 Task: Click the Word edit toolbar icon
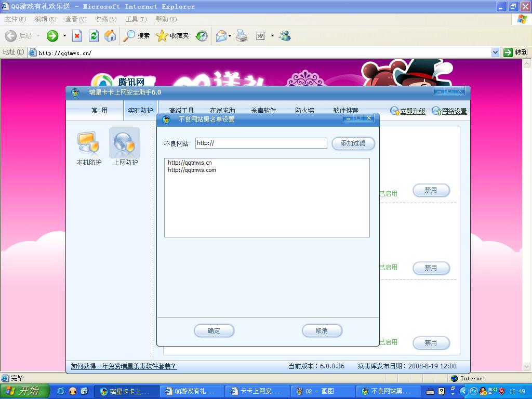coord(260,36)
